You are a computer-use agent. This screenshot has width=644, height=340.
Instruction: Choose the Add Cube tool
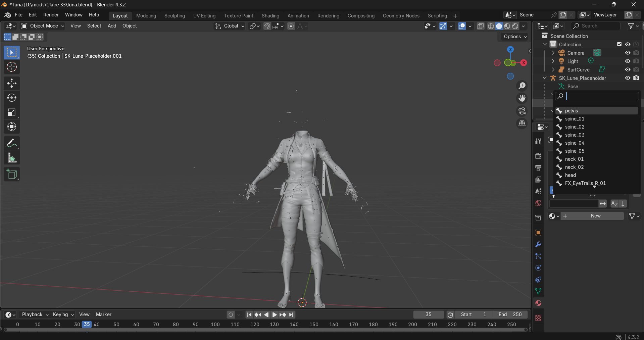[12, 174]
